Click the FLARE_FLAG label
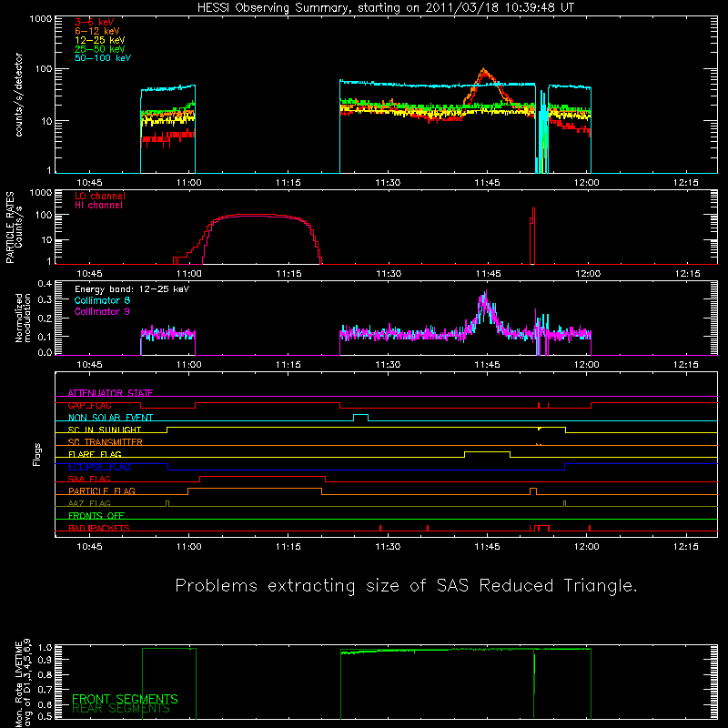 tap(95, 454)
